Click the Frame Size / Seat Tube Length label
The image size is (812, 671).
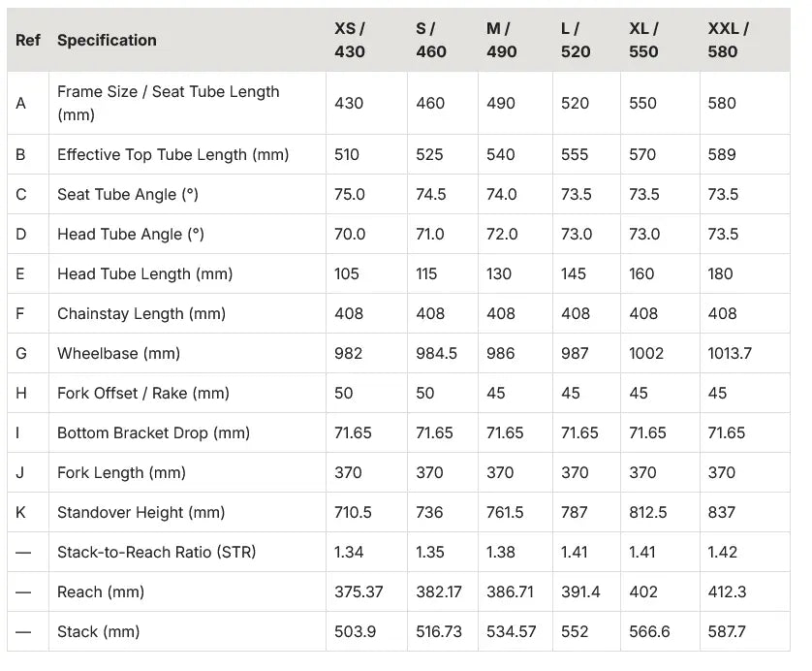(169, 103)
